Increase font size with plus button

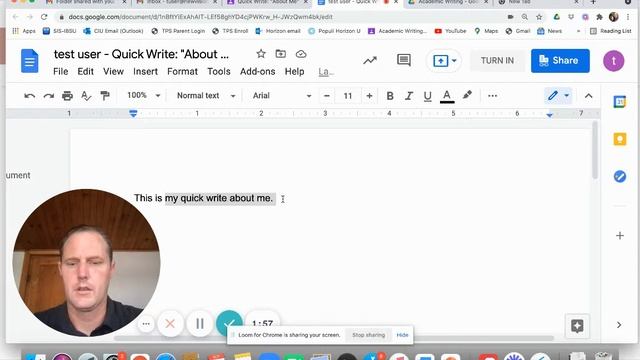[369, 96]
